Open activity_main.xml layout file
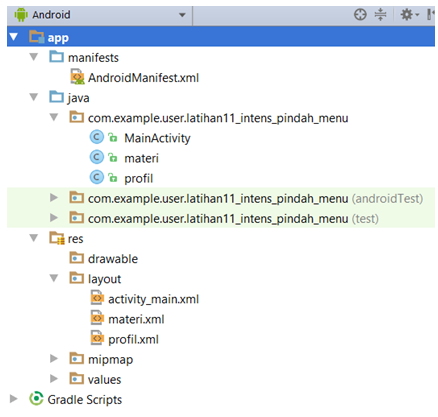The width and height of the screenshot is (438, 417). pyautogui.click(x=153, y=299)
